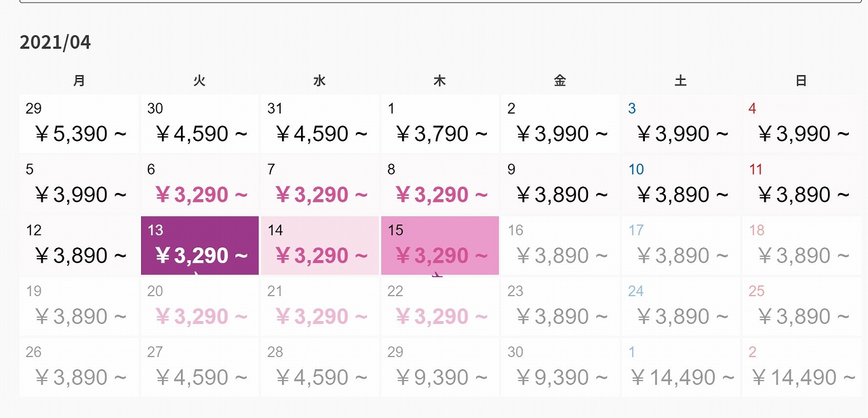This screenshot has width=868, height=418.
Task: Choose March 31 date cell
Action: 319,123
